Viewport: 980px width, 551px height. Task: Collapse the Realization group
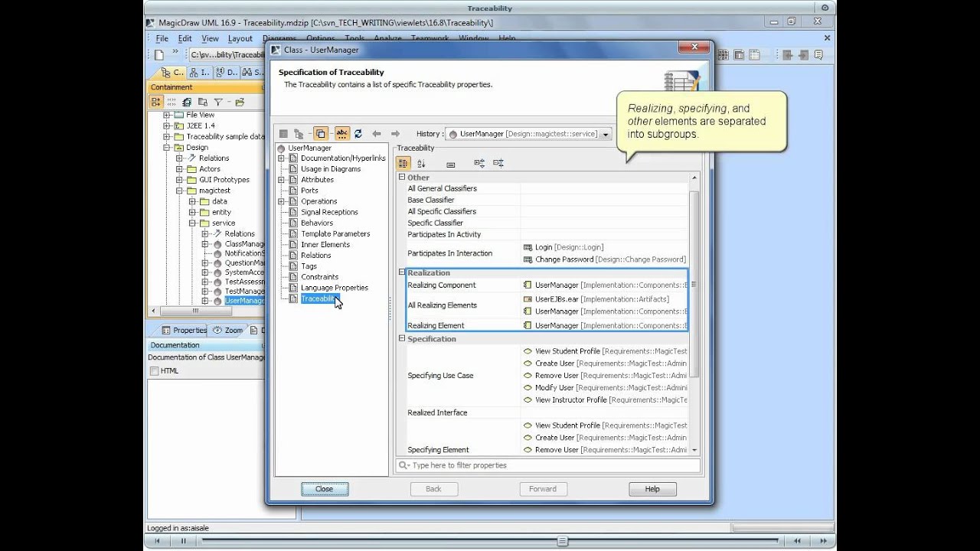click(401, 272)
